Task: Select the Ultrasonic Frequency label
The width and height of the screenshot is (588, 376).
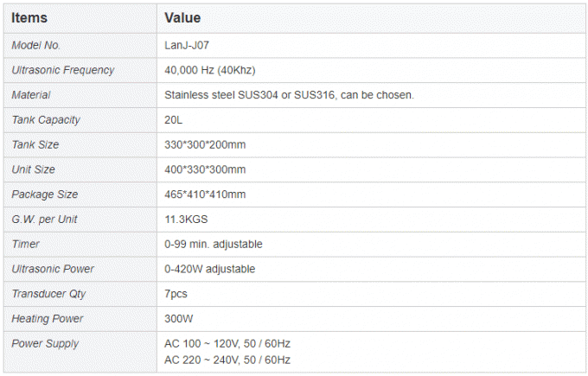Action: point(63,70)
